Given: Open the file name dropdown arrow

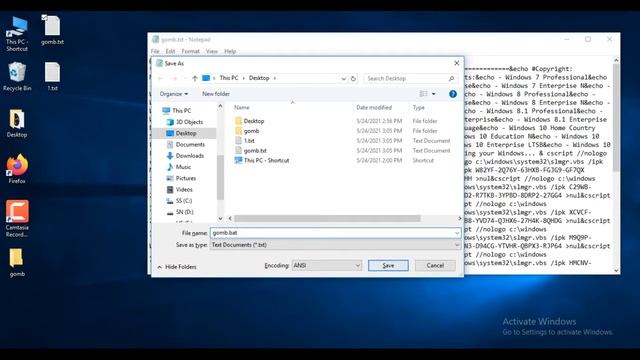Looking at the screenshot, I should coord(457,233).
